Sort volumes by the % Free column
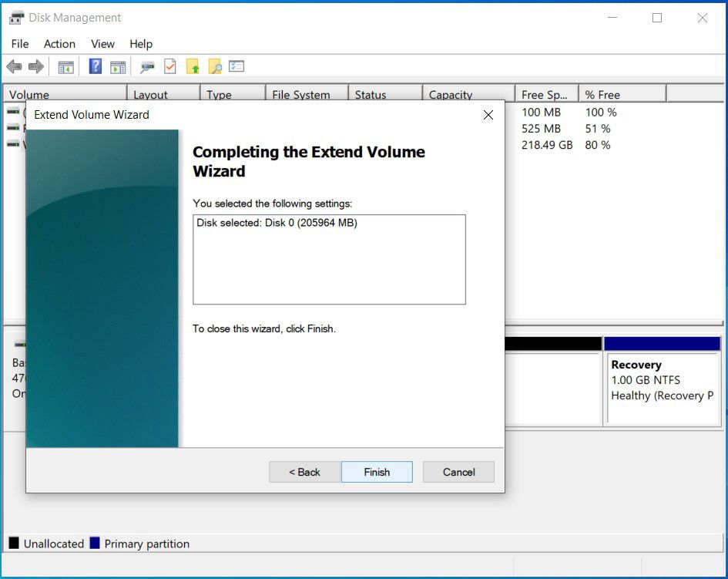This screenshot has height=579, width=728. tap(621, 95)
